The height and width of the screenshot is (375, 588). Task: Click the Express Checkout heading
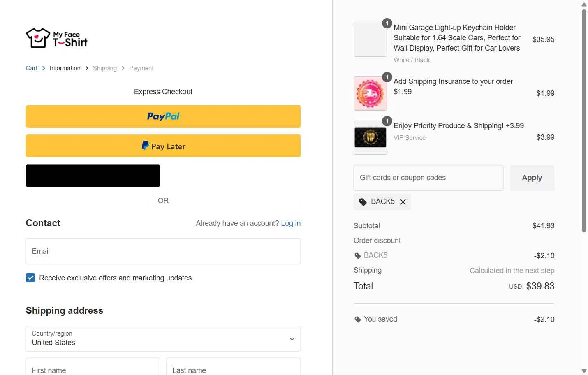click(x=163, y=92)
